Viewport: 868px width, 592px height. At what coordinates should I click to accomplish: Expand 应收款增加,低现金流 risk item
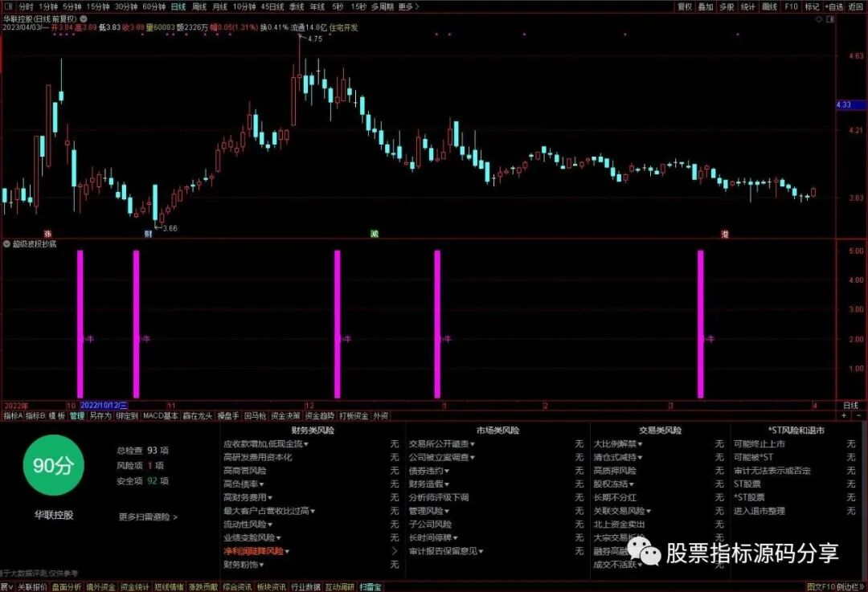coord(266,443)
